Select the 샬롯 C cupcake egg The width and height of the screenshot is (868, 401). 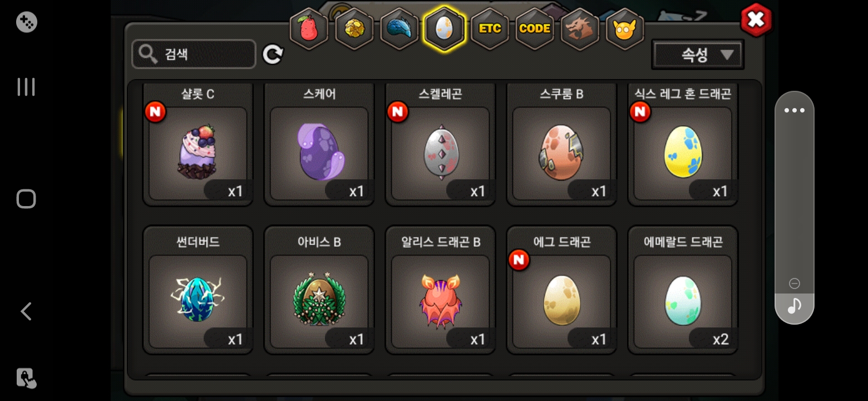(x=198, y=145)
